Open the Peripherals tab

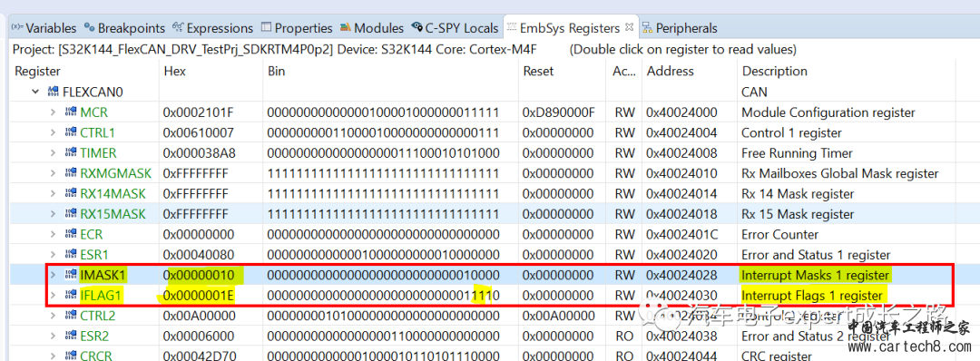click(680, 28)
